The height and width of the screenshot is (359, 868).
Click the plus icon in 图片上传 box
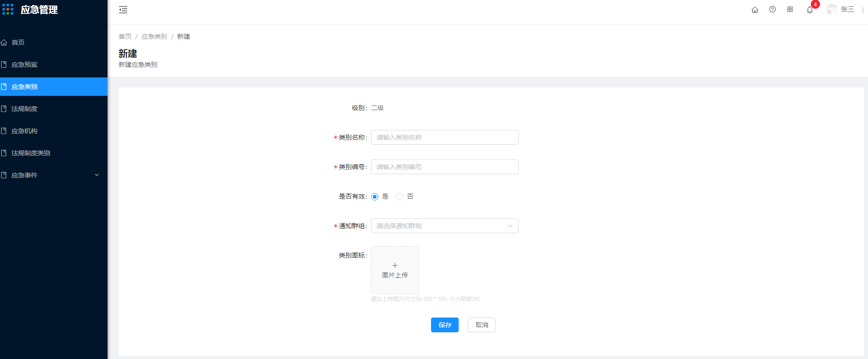(395, 265)
